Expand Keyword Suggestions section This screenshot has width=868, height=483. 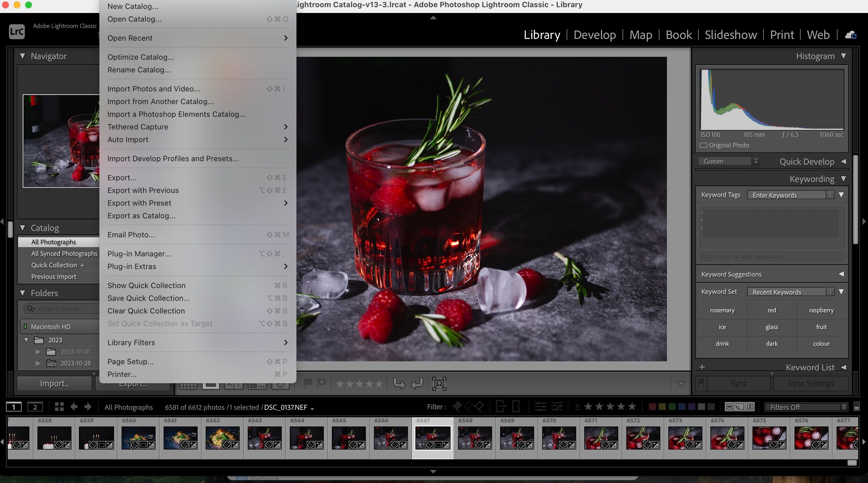tap(841, 274)
